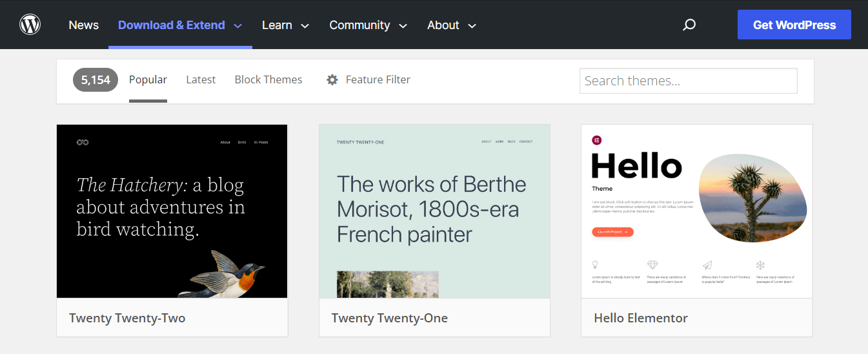868x354 pixels.
Task: Open the Hello Elementor theme screenshot
Action: (x=697, y=211)
